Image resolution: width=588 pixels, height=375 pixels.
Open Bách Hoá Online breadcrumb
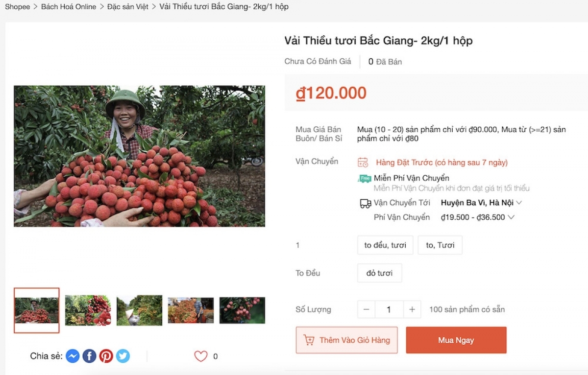pyautogui.click(x=69, y=7)
